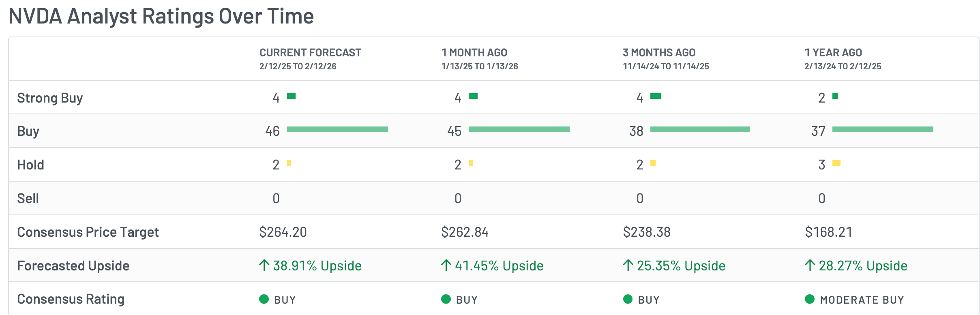Click the $238.38 consensus price target
Image resolution: width=980 pixels, height=315 pixels.
click(x=647, y=232)
